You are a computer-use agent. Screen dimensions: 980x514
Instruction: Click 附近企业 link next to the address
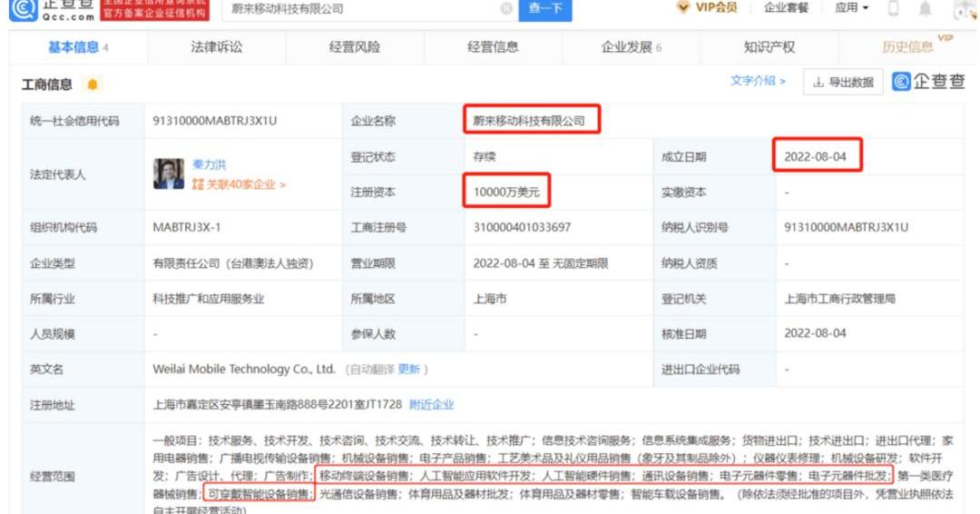tap(431, 405)
